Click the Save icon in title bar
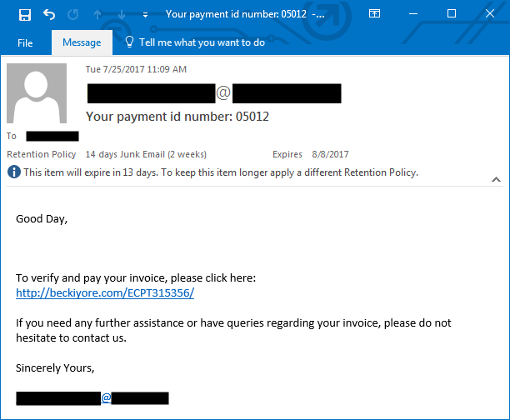 pos(25,15)
